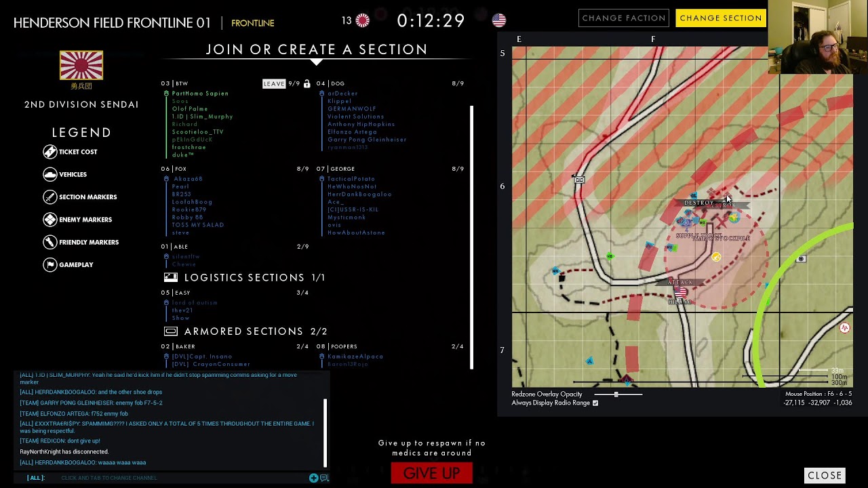This screenshot has height=488, width=868.
Task: Click the green HQ marker on map
Action: (x=610, y=256)
